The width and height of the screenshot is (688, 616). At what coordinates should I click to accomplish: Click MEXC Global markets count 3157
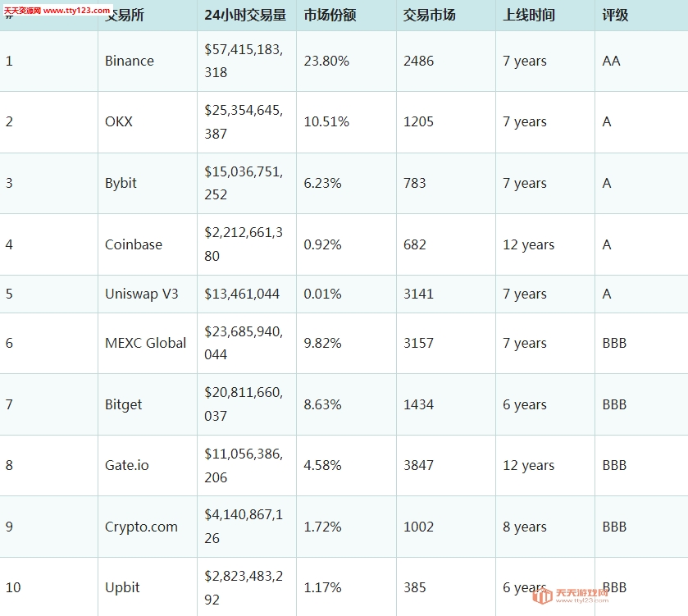(x=418, y=343)
